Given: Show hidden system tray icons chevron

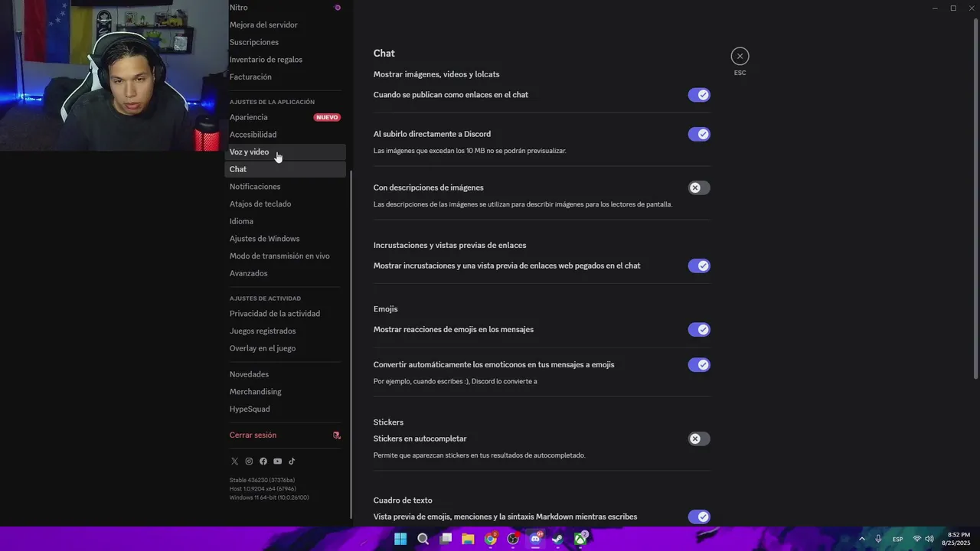Looking at the screenshot, I should pyautogui.click(x=862, y=539).
